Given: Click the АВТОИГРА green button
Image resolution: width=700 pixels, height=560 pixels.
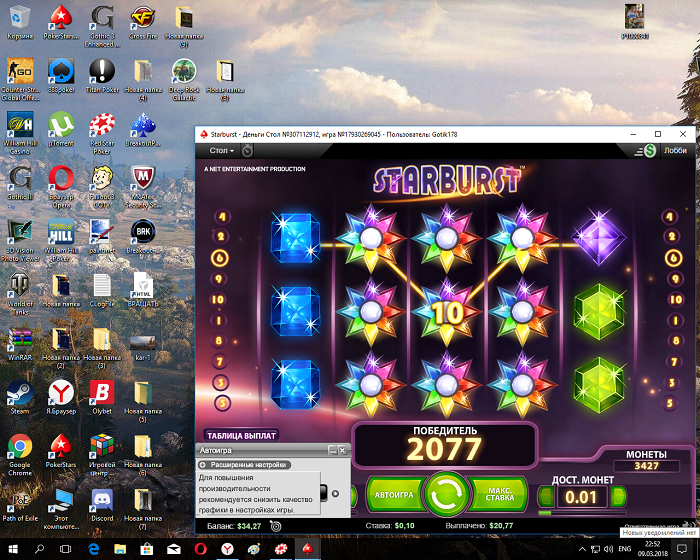Looking at the screenshot, I should pos(394,494).
